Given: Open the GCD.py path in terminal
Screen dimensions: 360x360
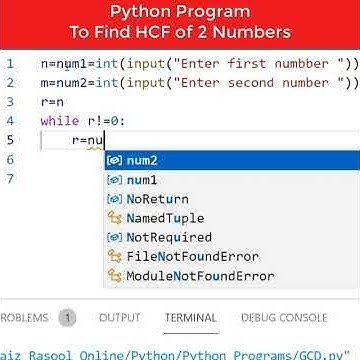Looking at the screenshot, I should tap(175, 354).
